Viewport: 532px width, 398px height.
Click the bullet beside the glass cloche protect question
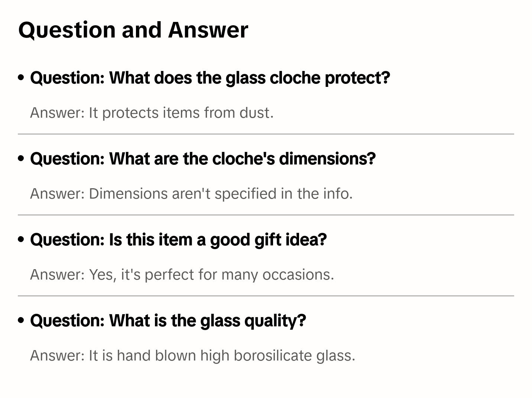point(21,78)
